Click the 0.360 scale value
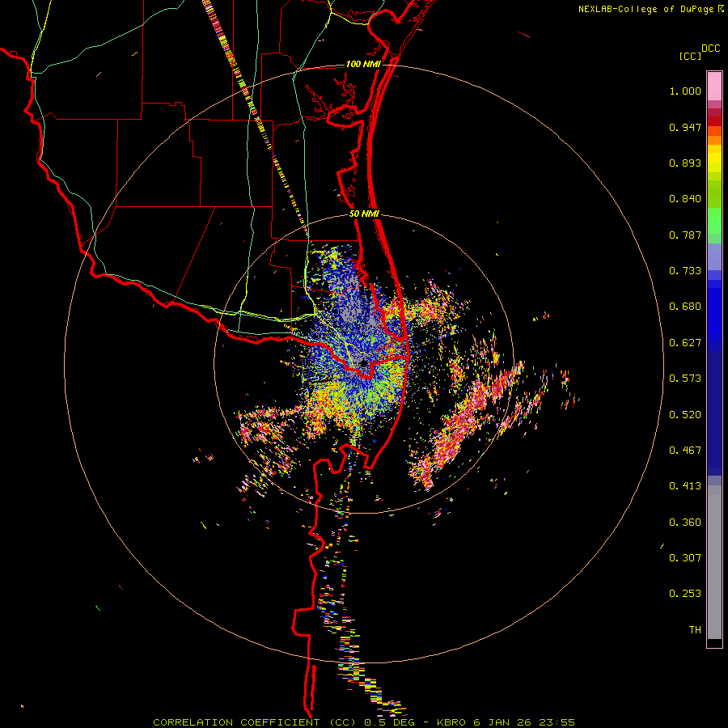Screen dimensions: 728x728 point(685,523)
